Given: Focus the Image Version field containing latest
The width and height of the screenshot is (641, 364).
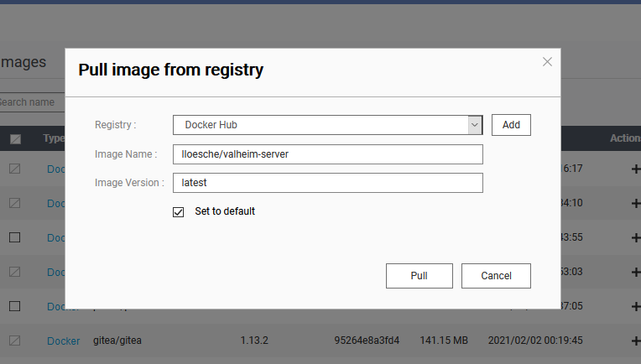Looking at the screenshot, I should (x=327, y=183).
